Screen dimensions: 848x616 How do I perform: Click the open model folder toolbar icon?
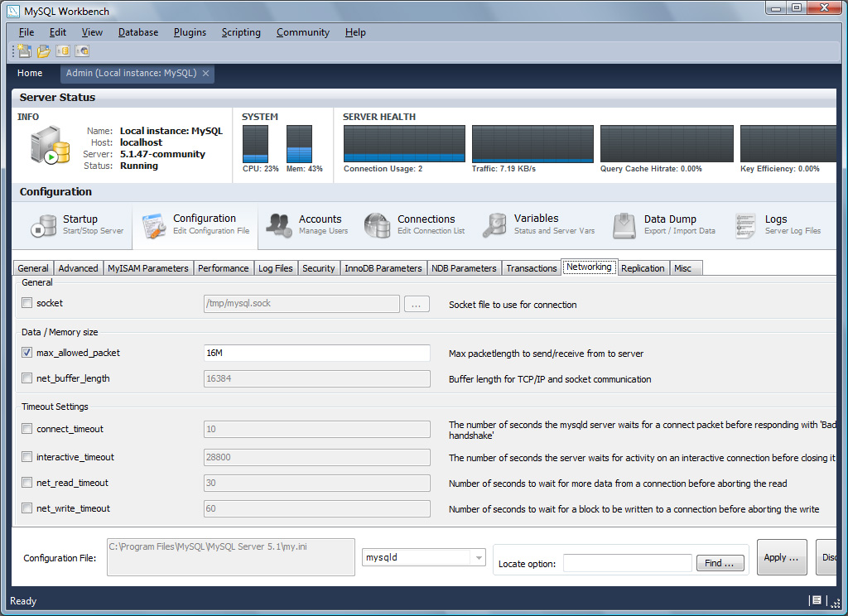[x=44, y=51]
